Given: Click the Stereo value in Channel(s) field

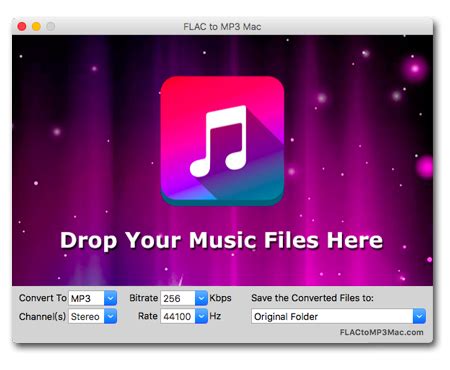Looking at the screenshot, I should tap(87, 316).
